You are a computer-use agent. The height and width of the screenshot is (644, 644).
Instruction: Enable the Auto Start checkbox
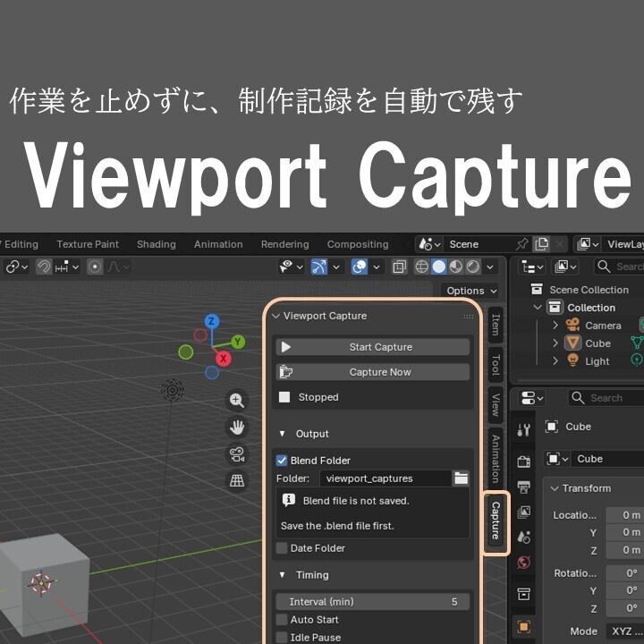pyautogui.click(x=282, y=619)
